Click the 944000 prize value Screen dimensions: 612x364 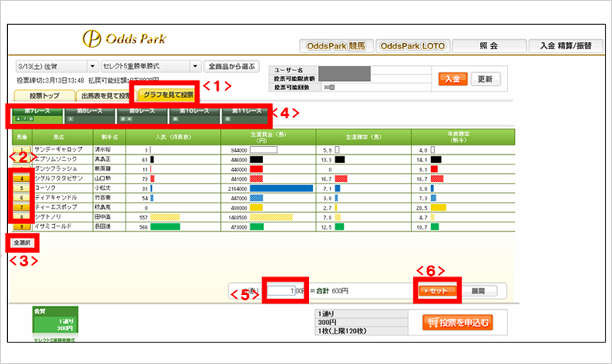click(239, 150)
